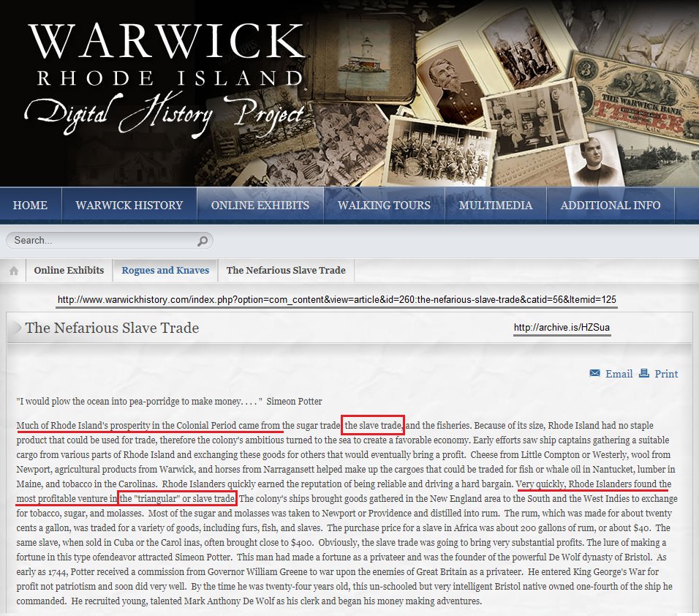
Task: Open the Multimedia menu item
Action: point(496,206)
